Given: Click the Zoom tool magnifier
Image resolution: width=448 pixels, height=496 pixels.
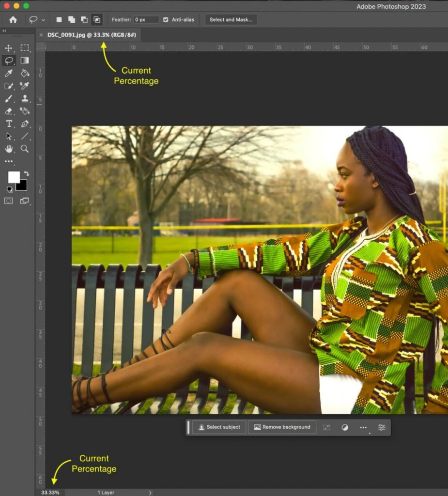Looking at the screenshot, I should click(x=25, y=149).
